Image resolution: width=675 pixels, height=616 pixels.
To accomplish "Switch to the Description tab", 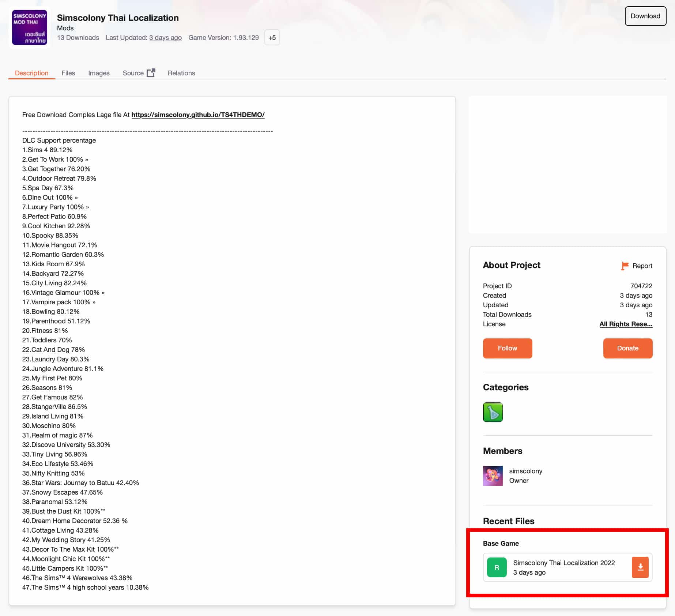I will coord(32,73).
